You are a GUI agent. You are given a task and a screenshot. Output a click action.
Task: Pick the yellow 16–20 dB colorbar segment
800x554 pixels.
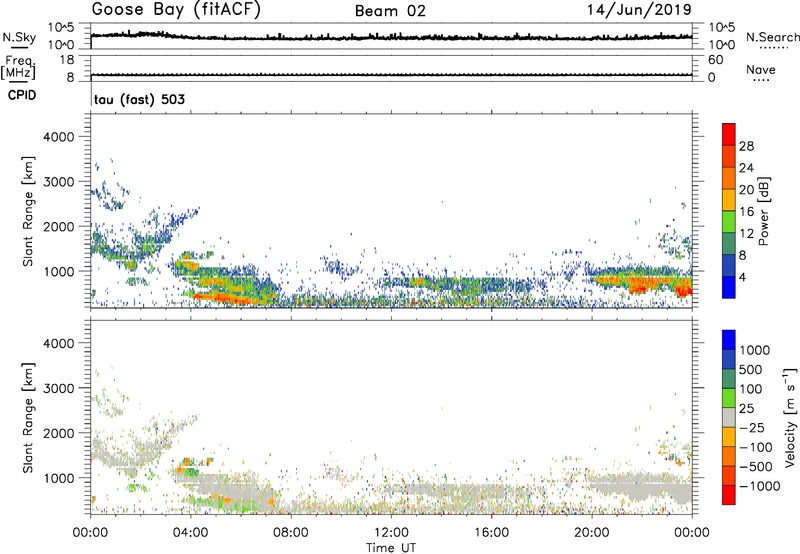(x=729, y=200)
